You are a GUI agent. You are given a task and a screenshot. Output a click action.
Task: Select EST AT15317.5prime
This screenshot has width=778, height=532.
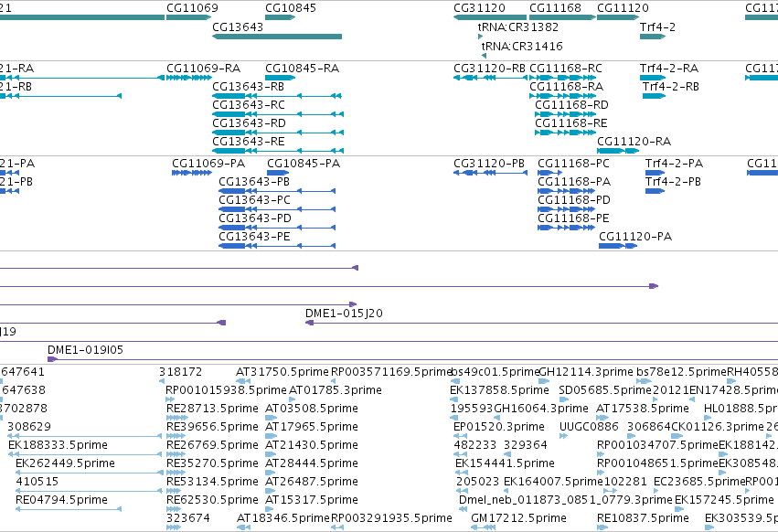pyautogui.click(x=271, y=509)
